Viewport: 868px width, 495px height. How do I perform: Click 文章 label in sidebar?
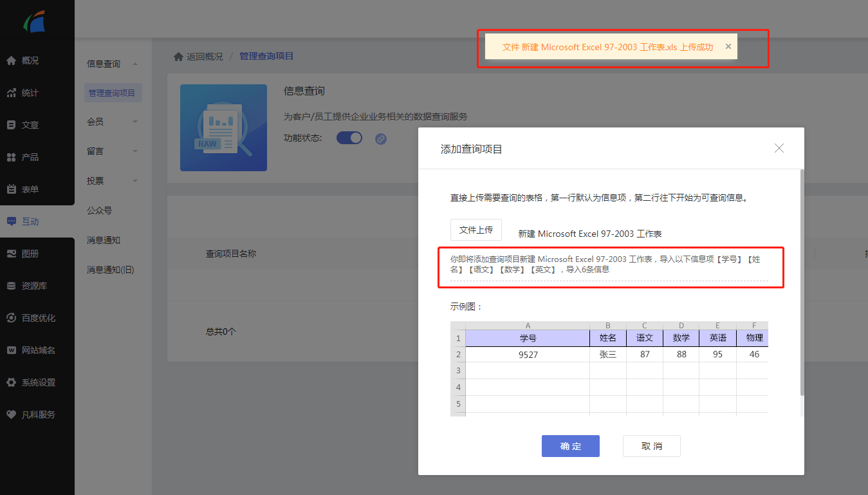point(30,125)
